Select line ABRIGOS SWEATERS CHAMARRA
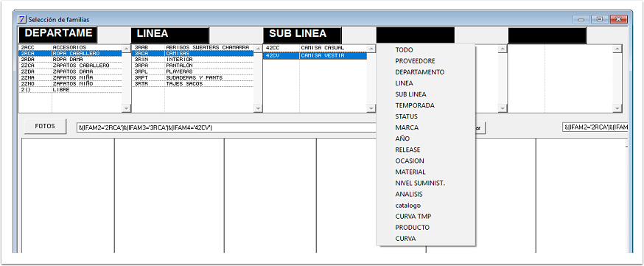Screen dimensions: 644x266 [192, 48]
